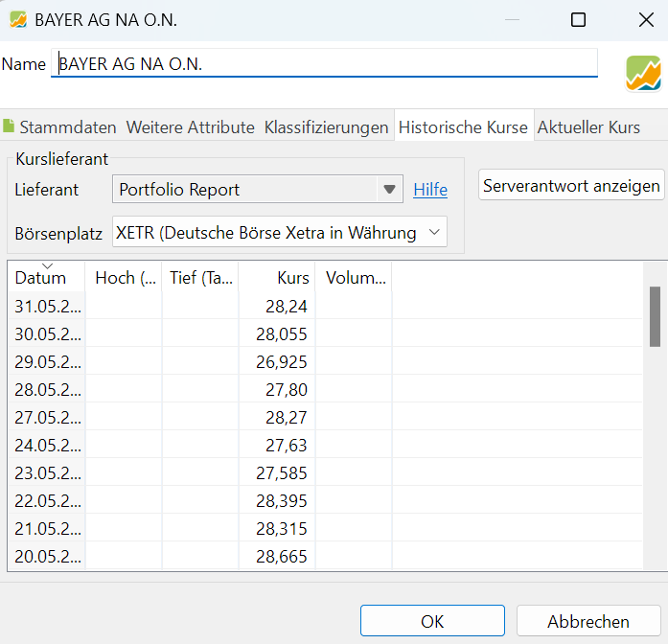This screenshot has height=644, width=668.
Task: Click the Kurs value 26,925
Action: [x=282, y=361]
